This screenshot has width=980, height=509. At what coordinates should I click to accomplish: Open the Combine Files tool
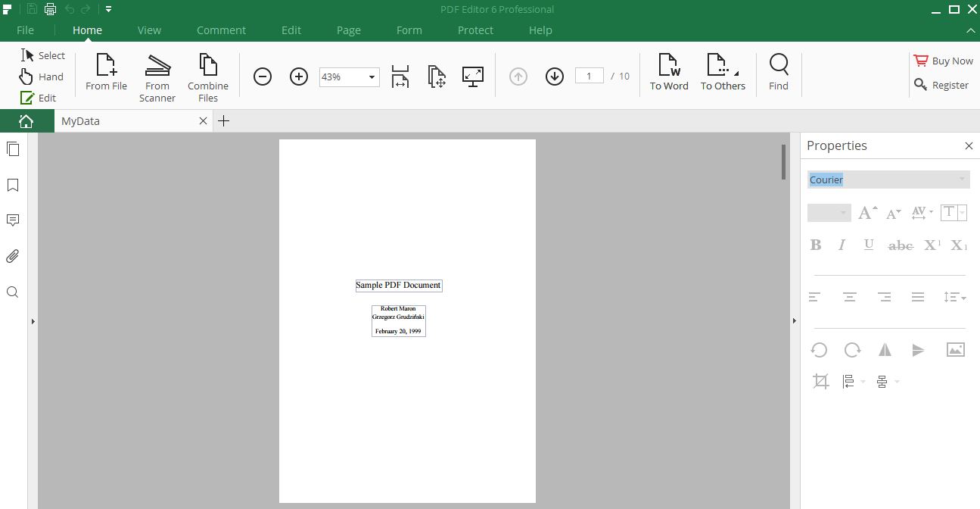(x=207, y=76)
